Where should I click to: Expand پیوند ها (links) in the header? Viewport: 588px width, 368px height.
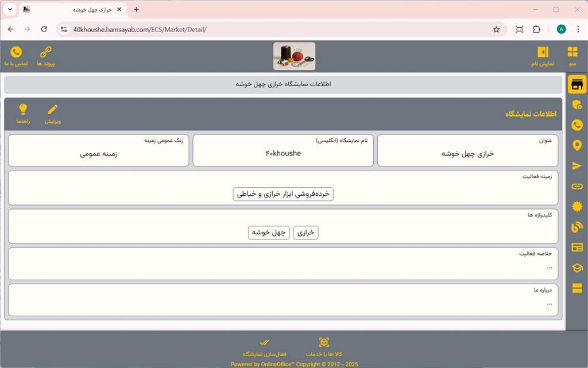click(x=45, y=56)
